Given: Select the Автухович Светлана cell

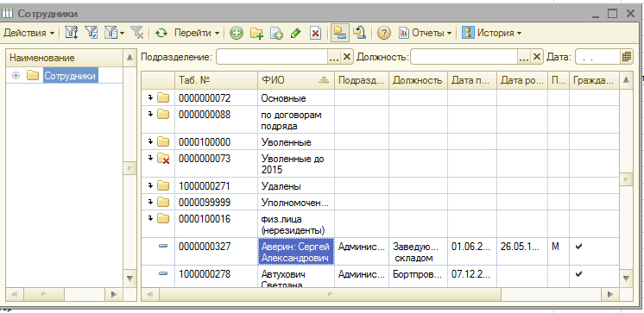Looking at the screenshot, I should coord(296,277).
